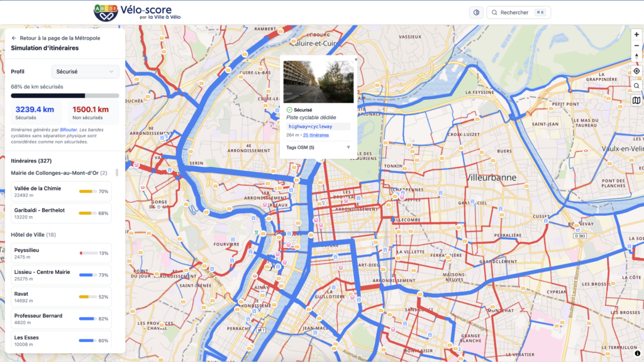The image size is (644, 362).
Task: Click the Rechercher search field
Action: 518,13
